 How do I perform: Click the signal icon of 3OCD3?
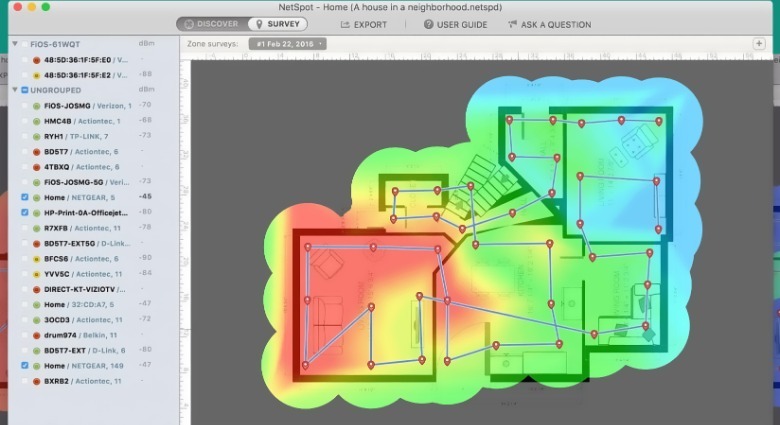pos(36,320)
